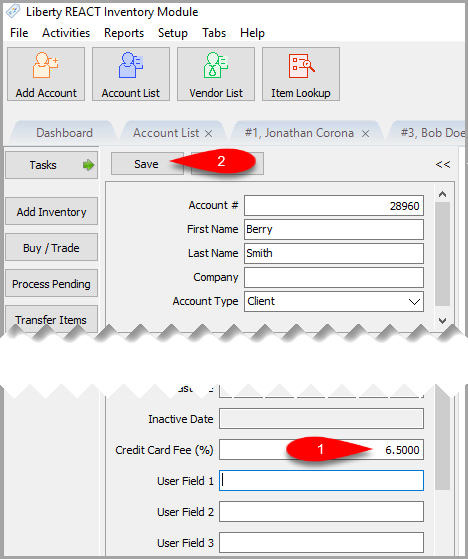Click the green arrow on Tasks
The width and height of the screenshot is (468, 559).
click(88, 165)
